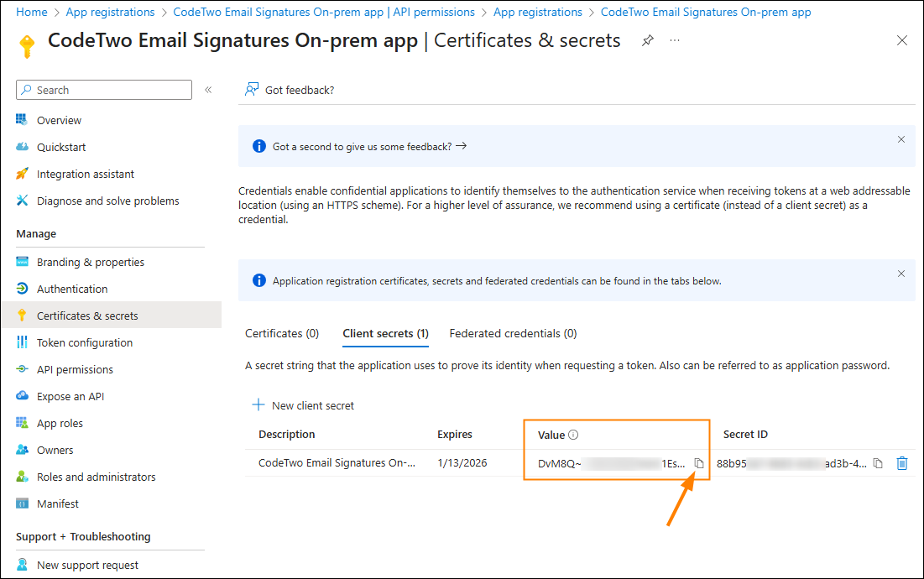Pin this blade using the pin icon

[x=648, y=40]
